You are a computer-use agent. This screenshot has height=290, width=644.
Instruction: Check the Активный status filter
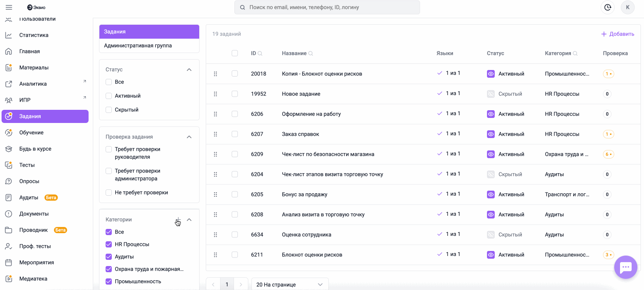tap(109, 96)
